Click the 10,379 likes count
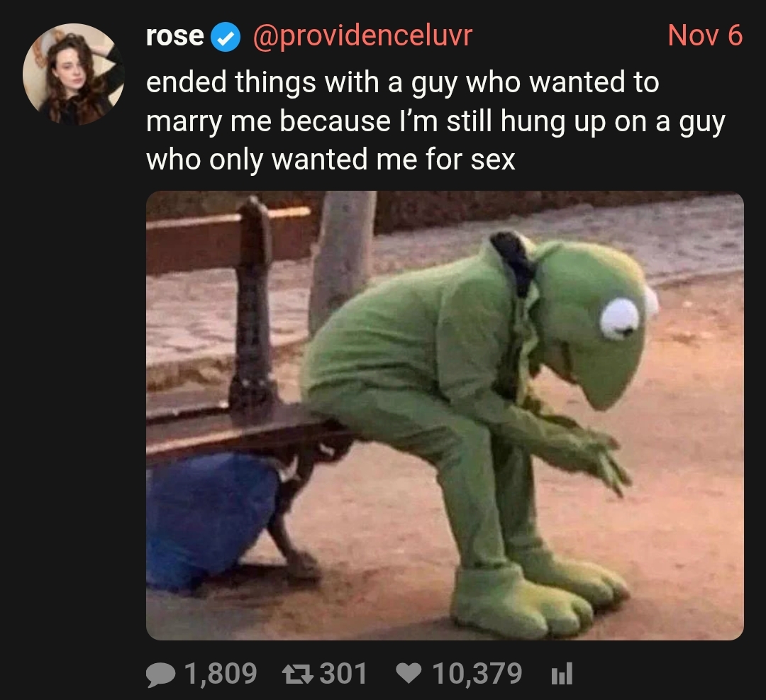The height and width of the screenshot is (700, 766). pos(477,674)
